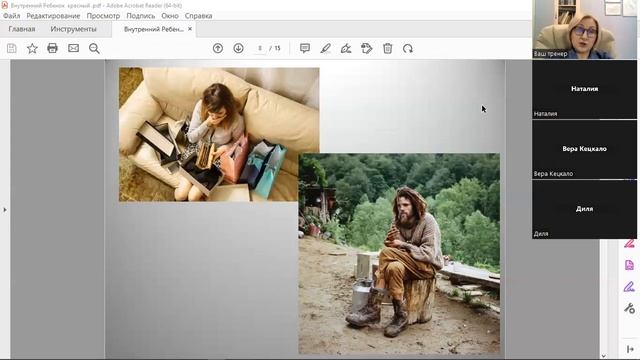Select the Ваш тренер video tile
Image resolution: width=640 pixels, height=360 pixels.
click(x=584, y=29)
